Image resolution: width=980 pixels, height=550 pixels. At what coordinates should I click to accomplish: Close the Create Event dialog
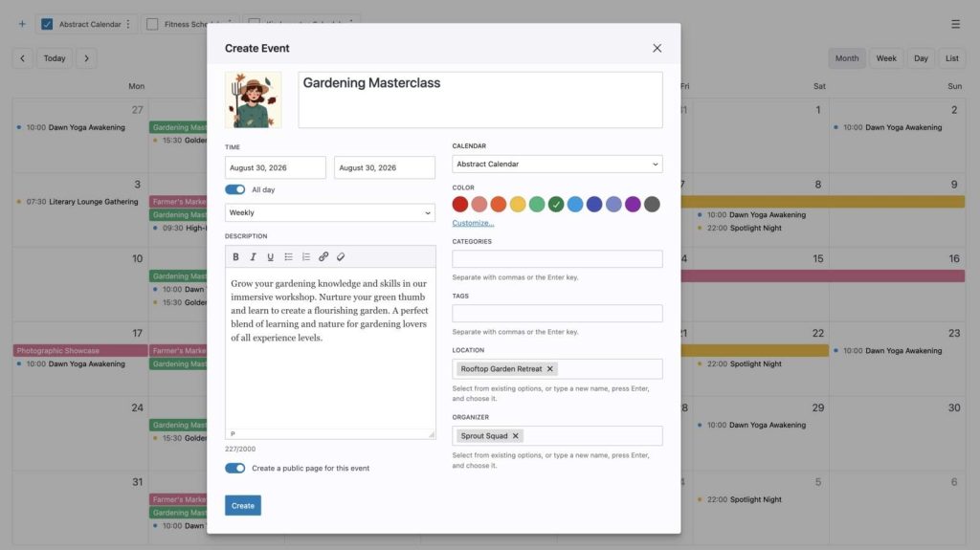coord(657,48)
